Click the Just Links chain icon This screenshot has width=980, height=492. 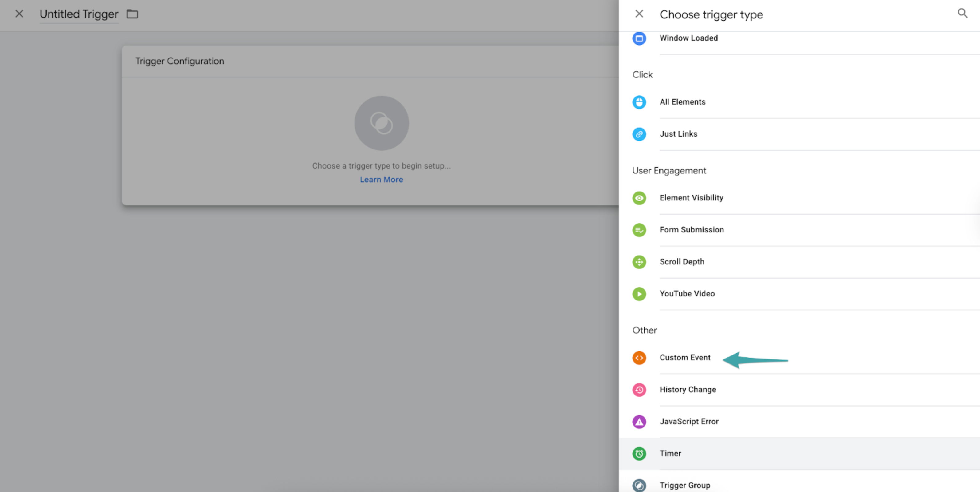pos(639,134)
